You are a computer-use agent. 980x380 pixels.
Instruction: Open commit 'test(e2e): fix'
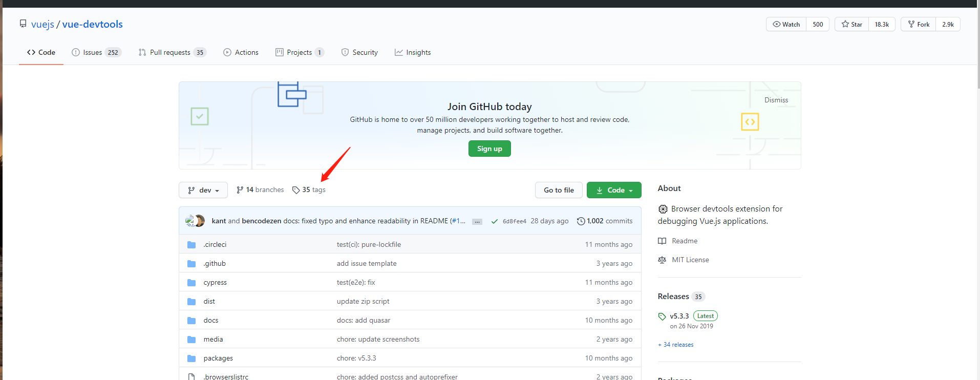[356, 282]
